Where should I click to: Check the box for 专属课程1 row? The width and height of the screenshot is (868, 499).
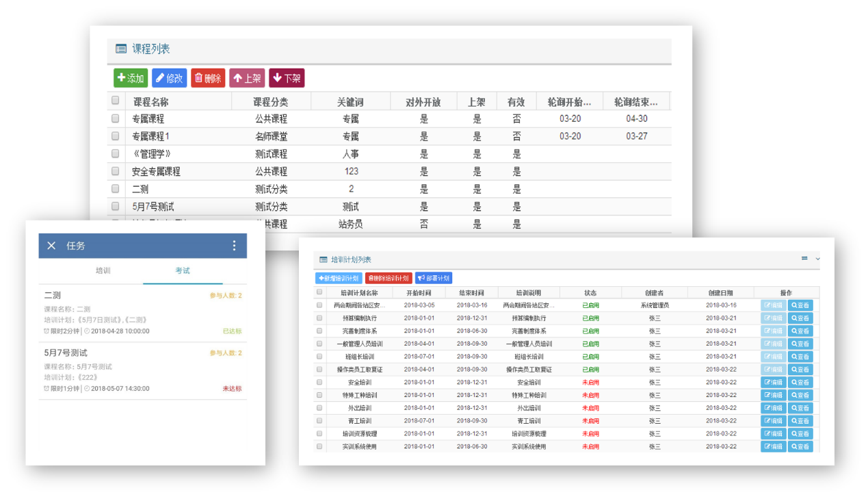[116, 136]
